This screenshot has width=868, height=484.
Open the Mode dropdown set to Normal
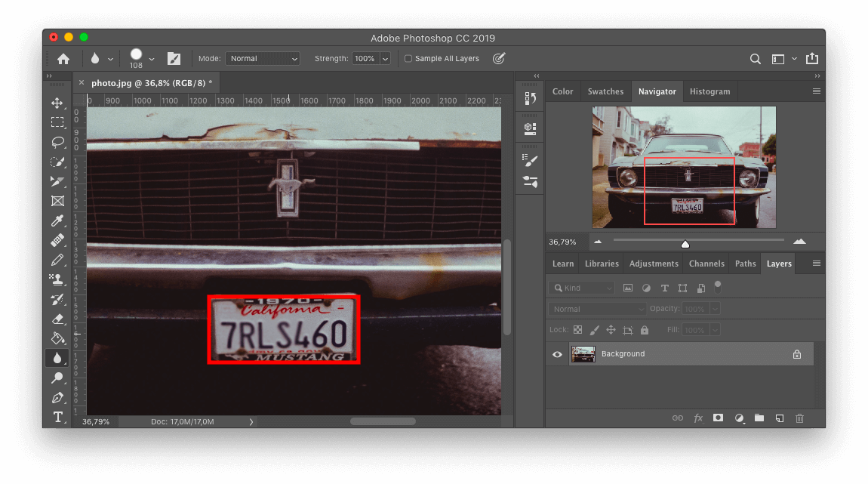(263, 59)
